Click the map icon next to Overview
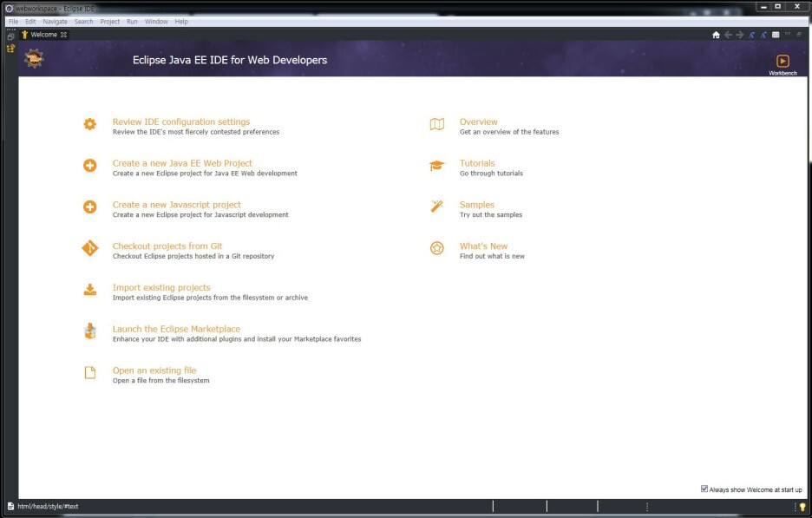This screenshot has height=518, width=812. coord(437,124)
